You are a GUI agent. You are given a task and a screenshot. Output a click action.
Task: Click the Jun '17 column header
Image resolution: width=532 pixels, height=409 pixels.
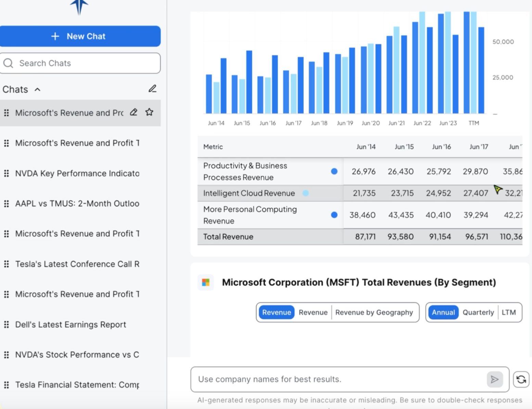click(x=479, y=147)
